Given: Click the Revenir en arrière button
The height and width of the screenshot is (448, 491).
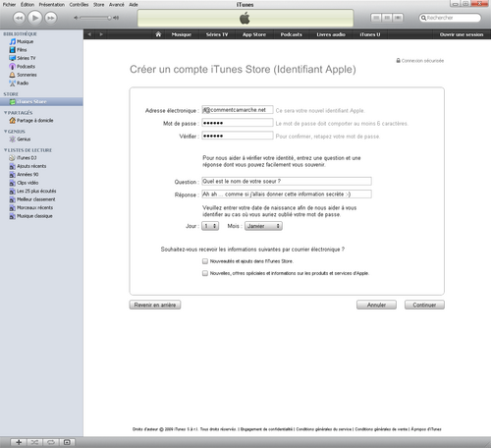Looking at the screenshot, I should (155, 305).
